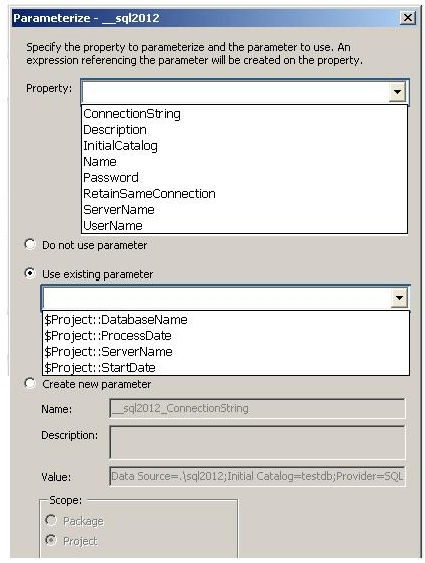Image resolution: width=425 pixels, height=563 pixels.
Task: Open the Property dropdown arrow
Action: 397,92
